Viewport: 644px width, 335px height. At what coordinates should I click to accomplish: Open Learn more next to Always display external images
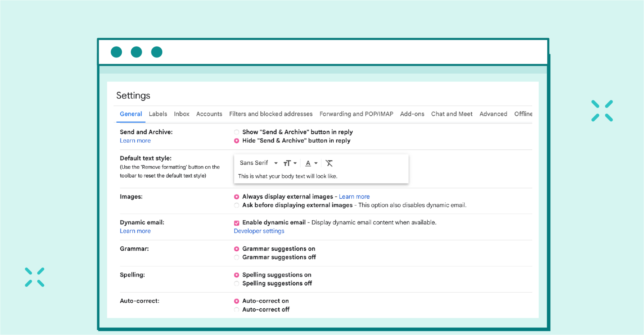pos(354,196)
